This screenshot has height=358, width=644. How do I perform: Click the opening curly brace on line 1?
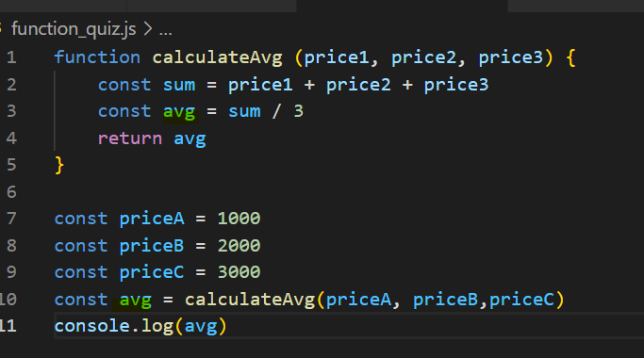click(570, 57)
